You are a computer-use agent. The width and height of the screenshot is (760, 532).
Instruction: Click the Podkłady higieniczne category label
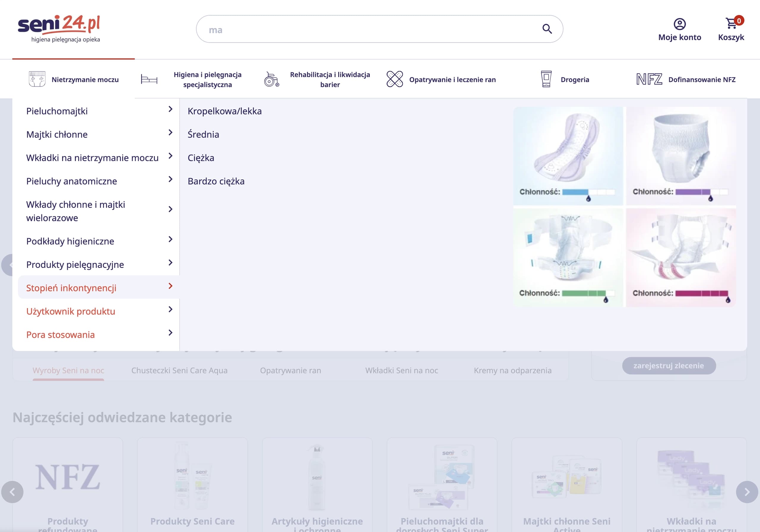point(70,241)
